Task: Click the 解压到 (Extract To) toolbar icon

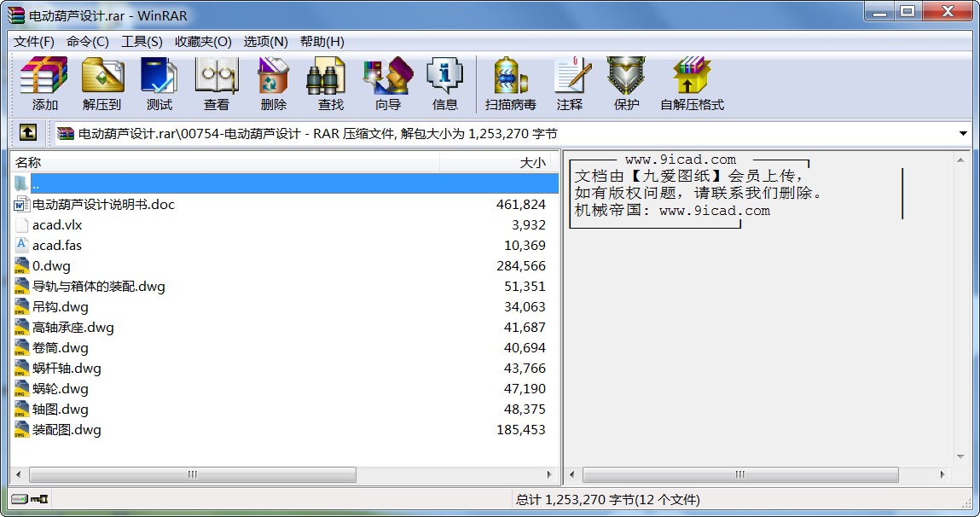Action: (101, 76)
